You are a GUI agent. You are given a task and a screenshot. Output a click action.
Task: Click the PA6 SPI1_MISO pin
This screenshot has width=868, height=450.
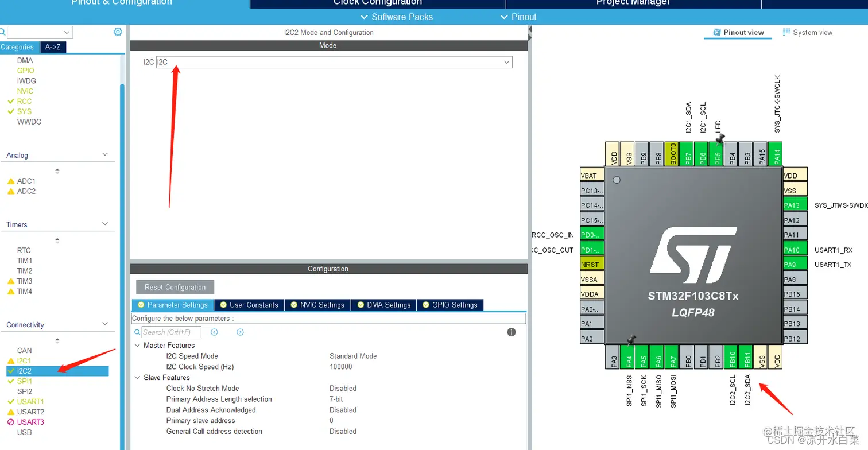click(x=657, y=357)
